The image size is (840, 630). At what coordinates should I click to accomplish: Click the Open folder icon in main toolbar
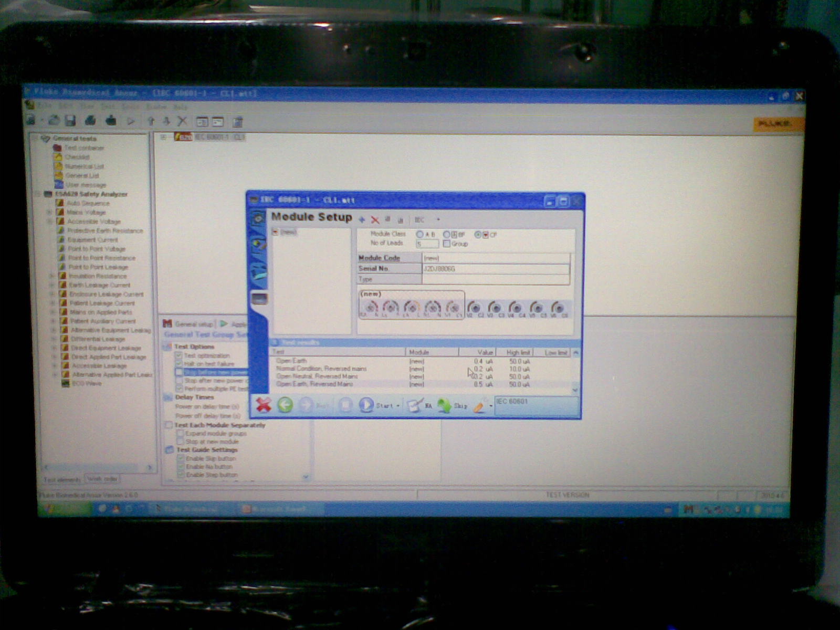[x=54, y=121]
